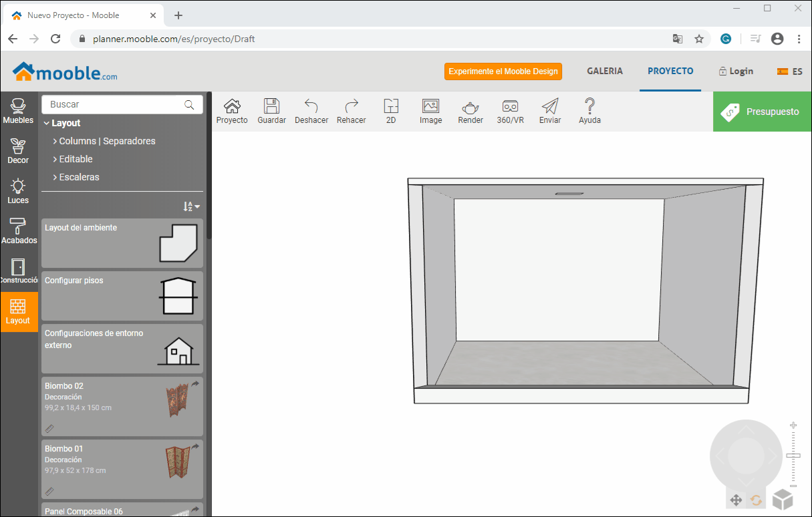Image resolution: width=812 pixels, height=517 pixels.
Task: Switch to 2D floor plan view
Action: [391, 111]
